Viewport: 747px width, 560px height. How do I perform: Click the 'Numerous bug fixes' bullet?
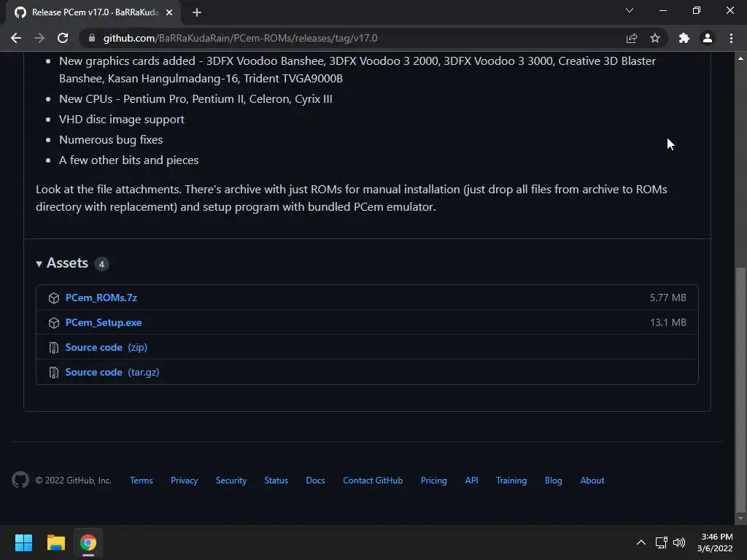pos(111,139)
